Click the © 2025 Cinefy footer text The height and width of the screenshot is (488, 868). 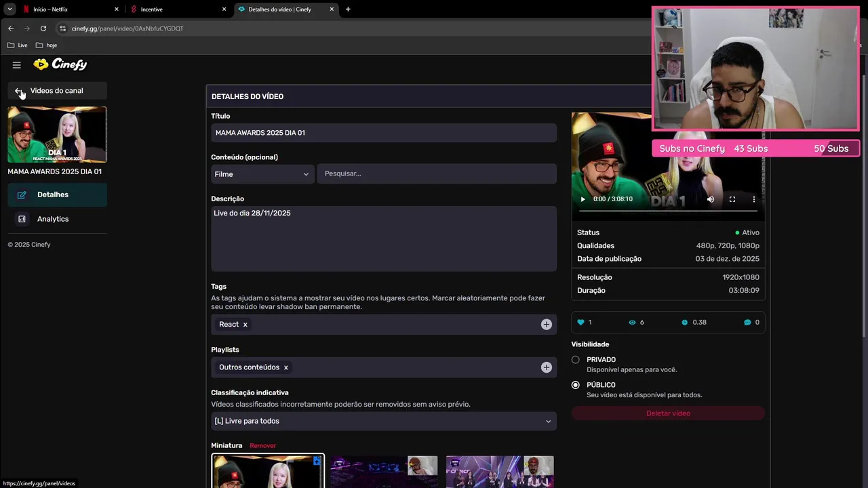pyautogui.click(x=29, y=245)
